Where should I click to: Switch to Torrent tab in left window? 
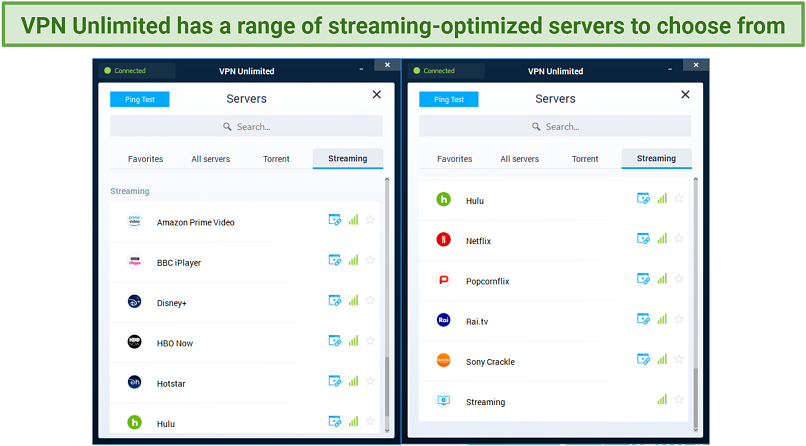(276, 159)
